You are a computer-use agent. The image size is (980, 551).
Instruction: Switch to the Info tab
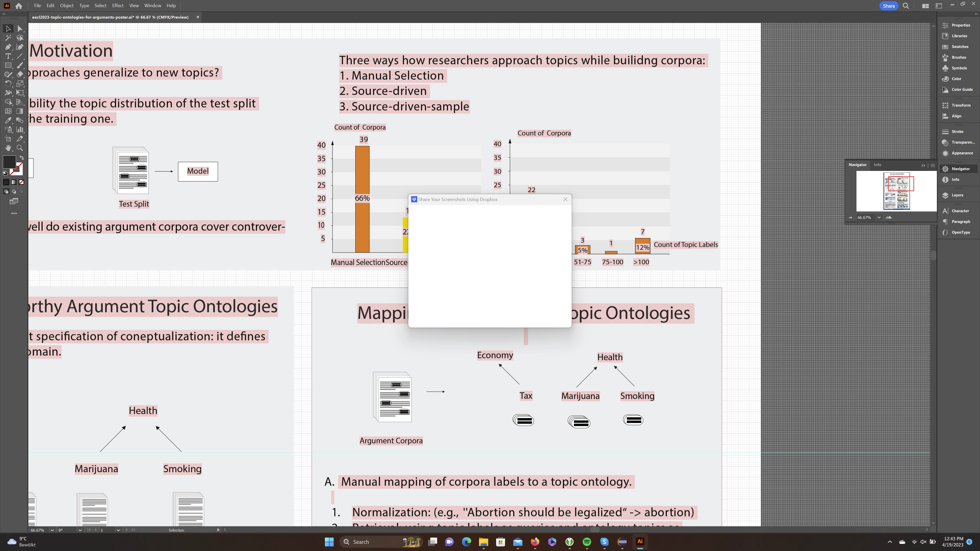(877, 165)
